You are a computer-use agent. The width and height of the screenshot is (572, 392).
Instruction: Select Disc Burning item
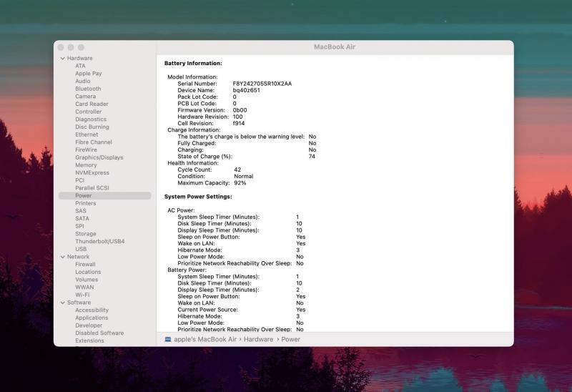click(92, 127)
